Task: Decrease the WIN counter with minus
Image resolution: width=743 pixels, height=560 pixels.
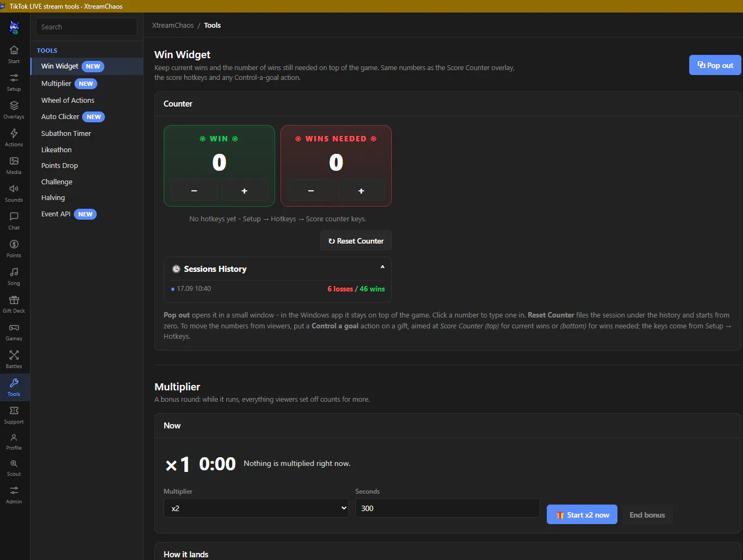Action: pyautogui.click(x=194, y=191)
